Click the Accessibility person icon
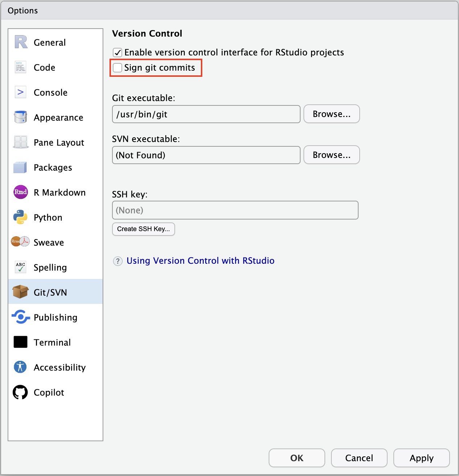This screenshot has height=476, width=459. (20, 367)
